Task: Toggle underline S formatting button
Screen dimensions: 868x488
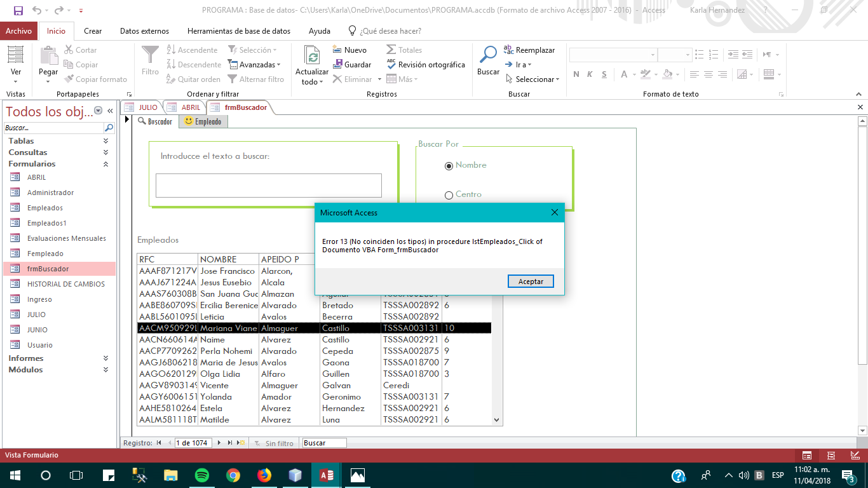Action: (604, 74)
